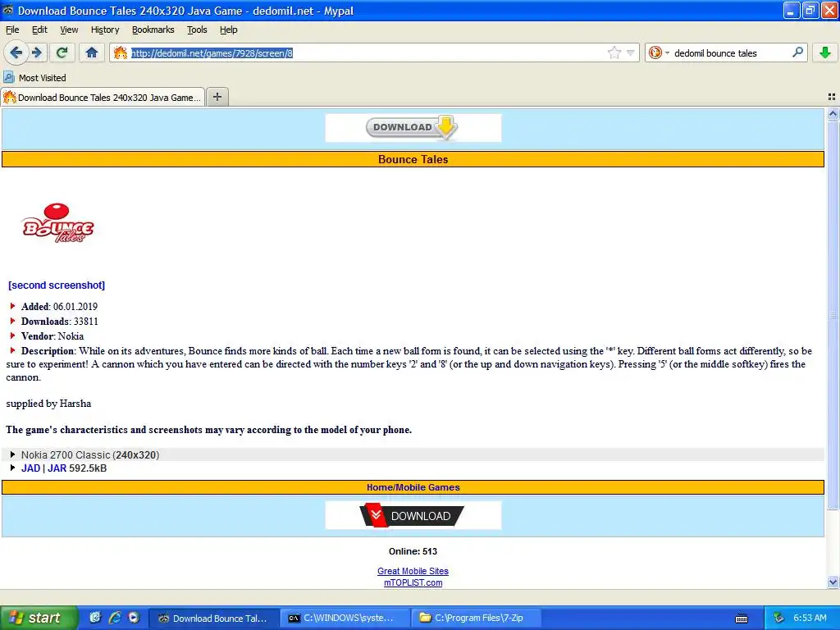
Task: Open the Most Visited bookmarks folder
Action: pyautogui.click(x=34, y=78)
